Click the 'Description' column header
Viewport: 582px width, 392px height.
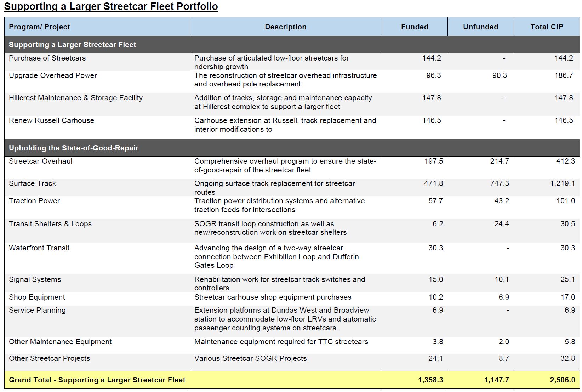click(x=285, y=27)
